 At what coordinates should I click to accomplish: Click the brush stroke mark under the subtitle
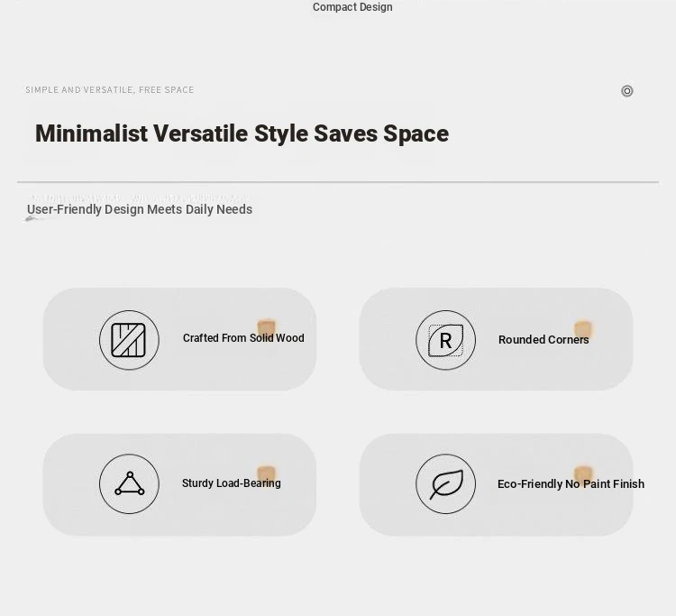[x=41, y=218]
